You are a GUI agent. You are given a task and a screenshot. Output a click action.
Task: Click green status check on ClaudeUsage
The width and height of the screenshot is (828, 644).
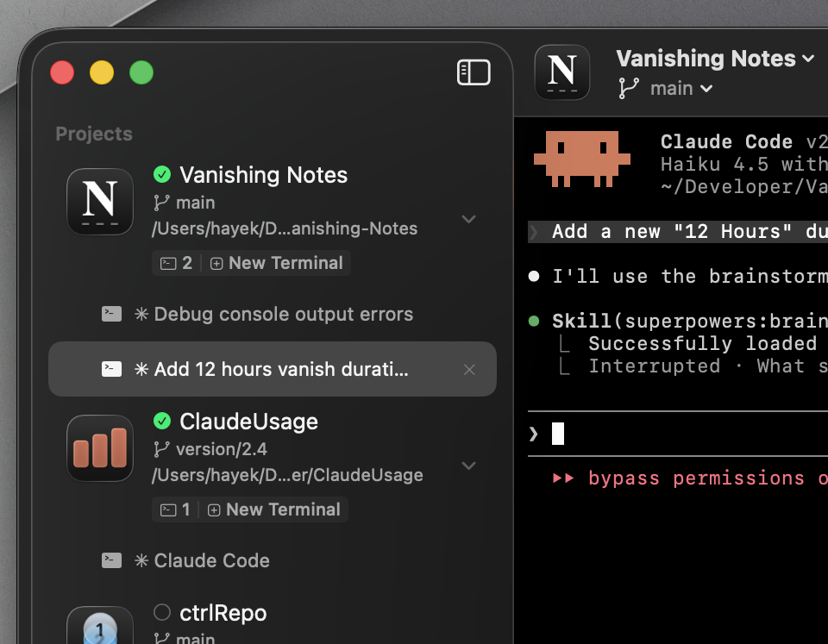162,421
